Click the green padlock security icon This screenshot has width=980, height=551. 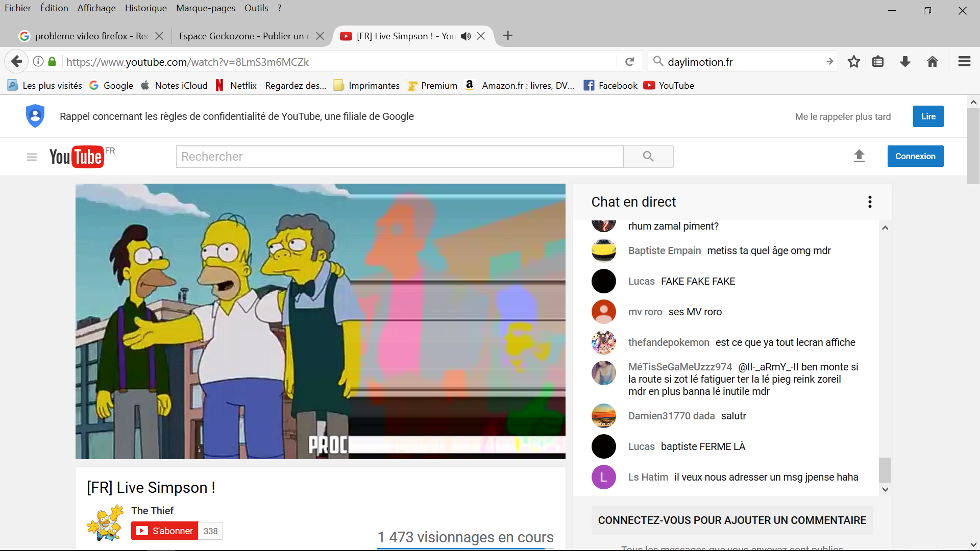(x=52, y=62)
